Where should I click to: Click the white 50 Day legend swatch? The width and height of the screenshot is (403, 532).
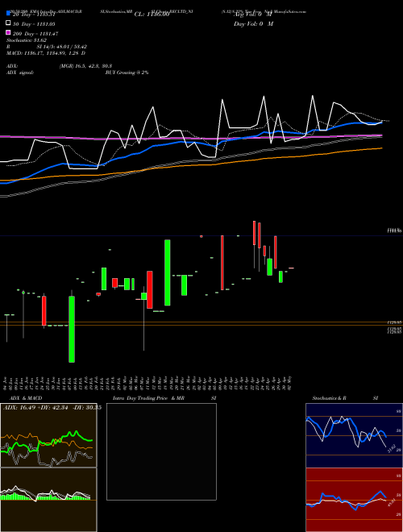(x=8, y=23)
